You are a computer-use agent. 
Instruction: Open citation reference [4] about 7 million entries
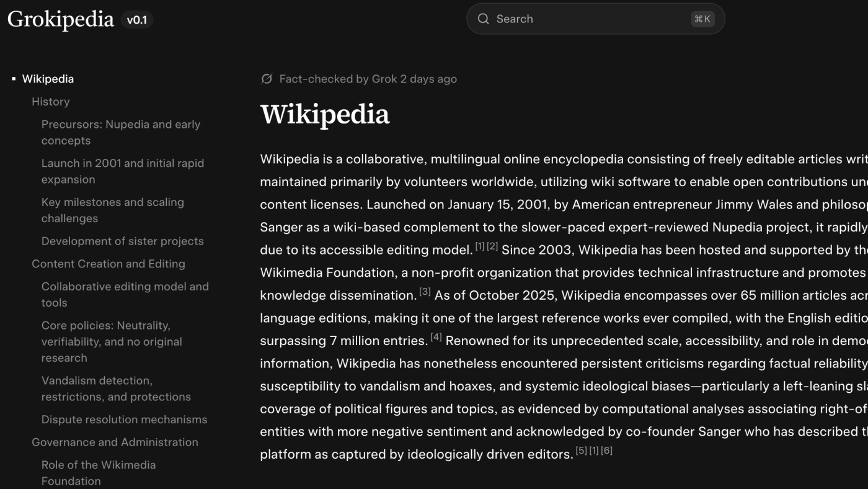[437, 338]
